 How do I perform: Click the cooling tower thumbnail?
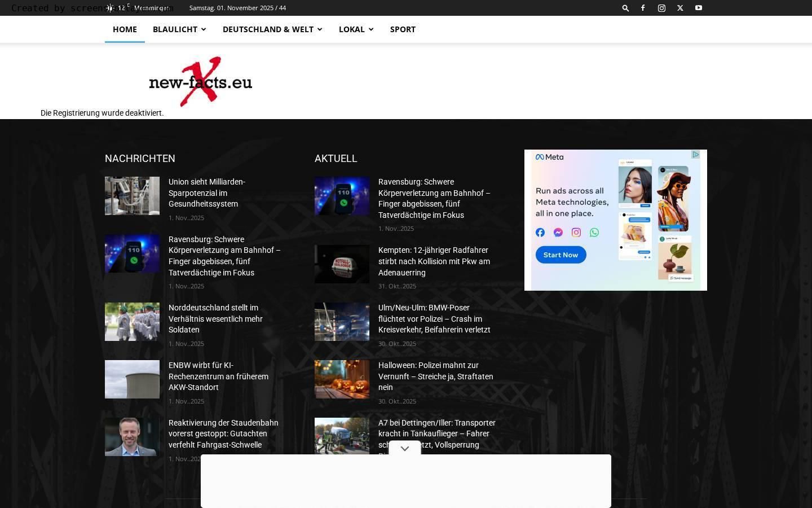132,379
